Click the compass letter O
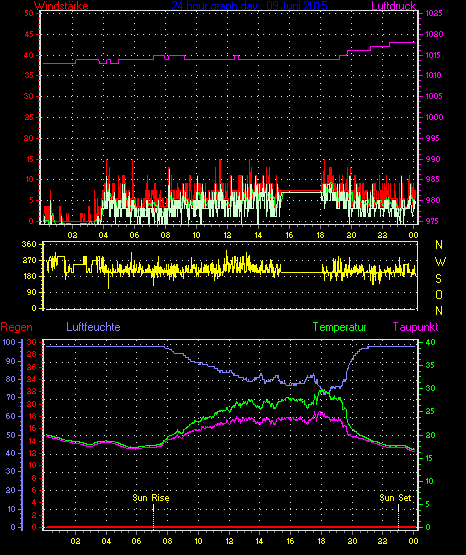Viewport: 466px width, 555px height. pos(439,295)
